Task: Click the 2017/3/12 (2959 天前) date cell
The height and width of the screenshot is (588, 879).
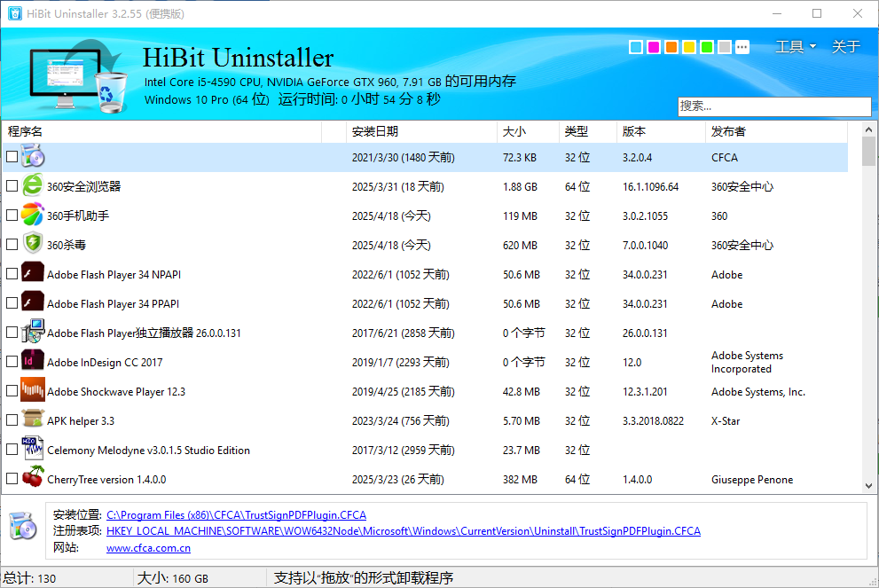Action: pos(403,451)
